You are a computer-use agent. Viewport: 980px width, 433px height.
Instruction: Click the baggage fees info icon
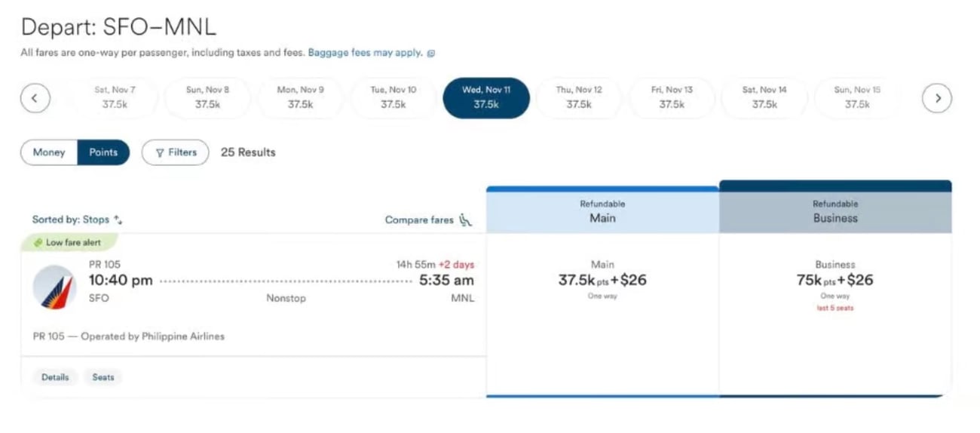tap(431, 53)
